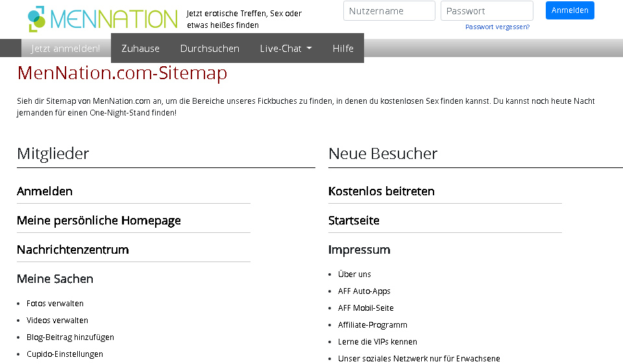Go to Zuhause in navigation bar
Screen dimensions: 623x364
pyautogui.click(x=140, y=49)
